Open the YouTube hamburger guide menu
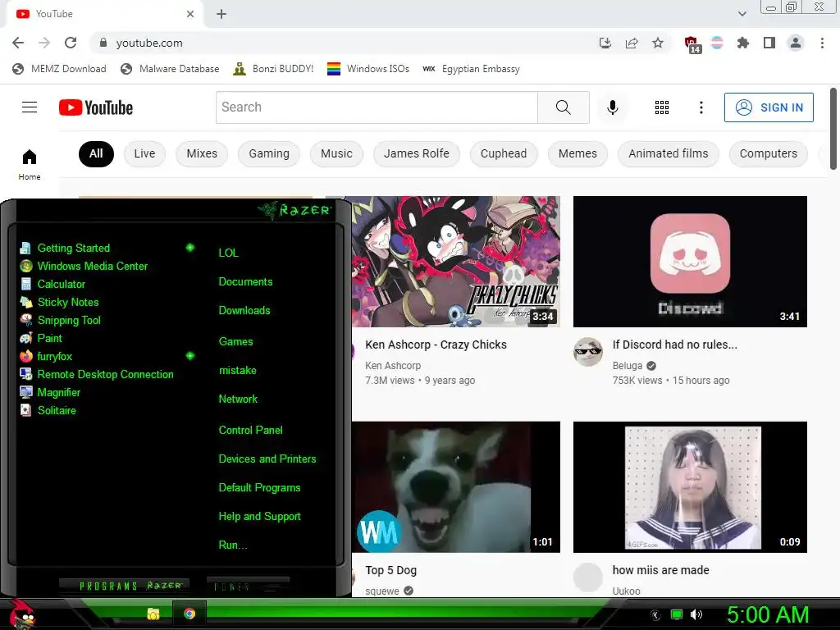The width and height of the screenshot is (840, 630). tap(30, 107)
